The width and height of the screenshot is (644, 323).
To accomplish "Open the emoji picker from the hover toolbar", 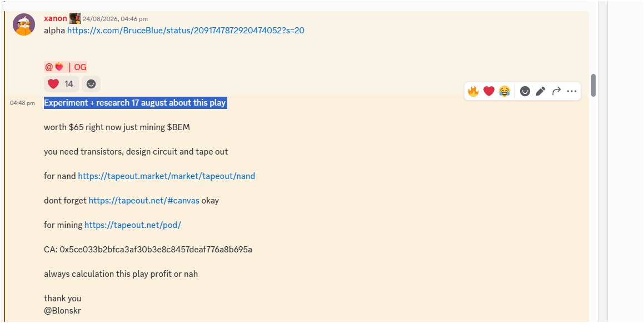I will coord(525,91).
